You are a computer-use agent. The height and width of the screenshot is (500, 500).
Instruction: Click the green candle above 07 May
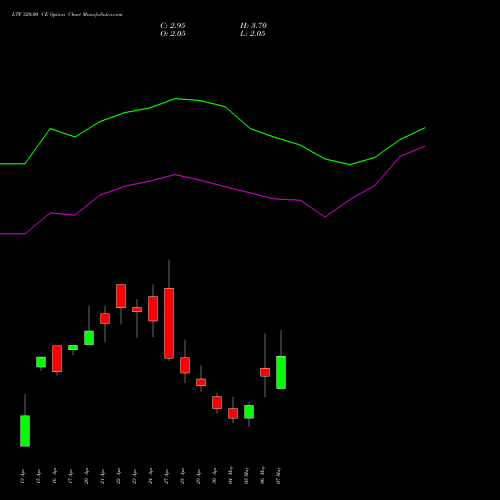click(281, 372)
